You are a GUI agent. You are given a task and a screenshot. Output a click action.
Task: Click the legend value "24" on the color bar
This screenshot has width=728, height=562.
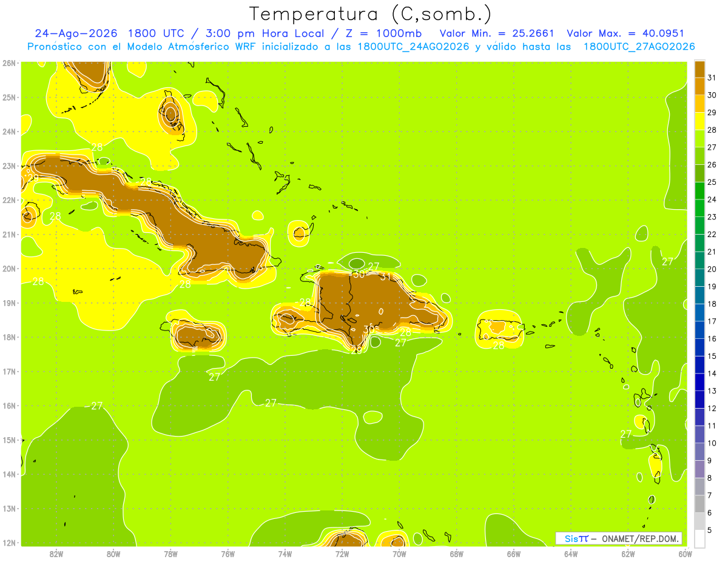(x=712, y=199)
